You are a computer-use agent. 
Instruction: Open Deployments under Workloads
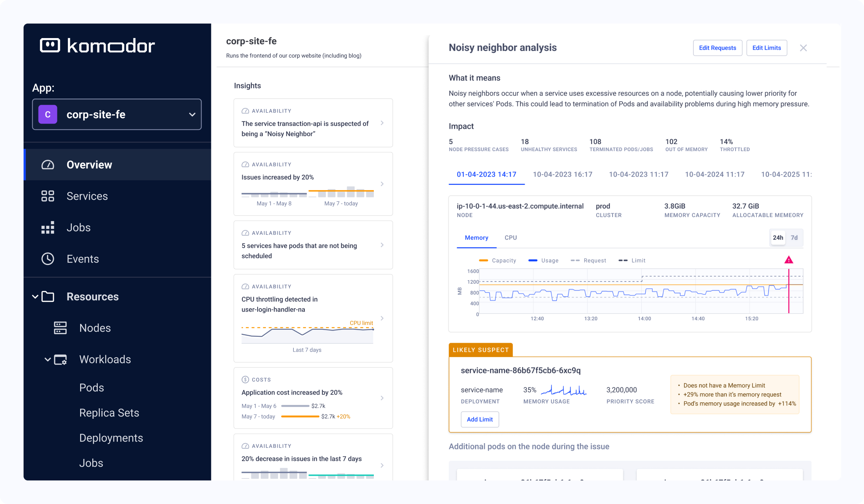(111, 438)
